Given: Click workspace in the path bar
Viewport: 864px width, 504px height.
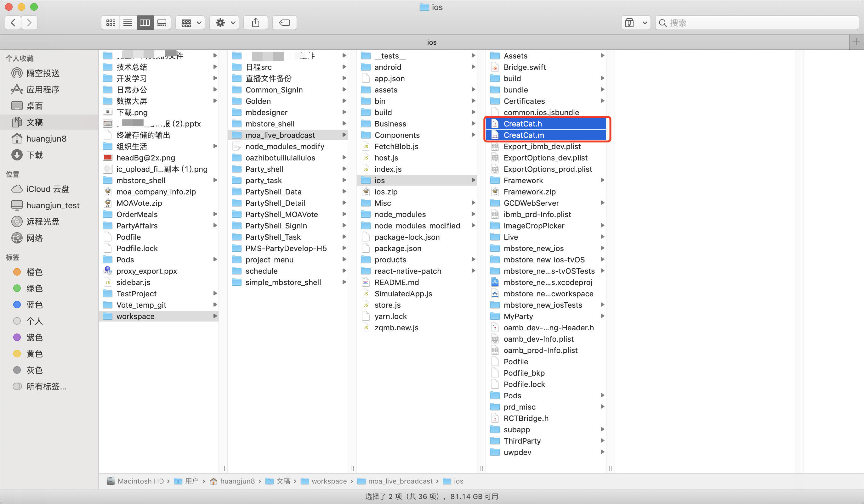Looking at the screenshot, I should [329, 481].
